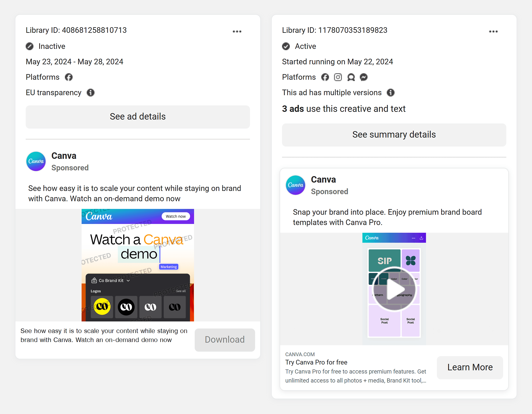The width and height of the screenshot is (532, 414).
Task: Open the options menu on Library ID 408681258810713
Action: (x=237, y=31)
